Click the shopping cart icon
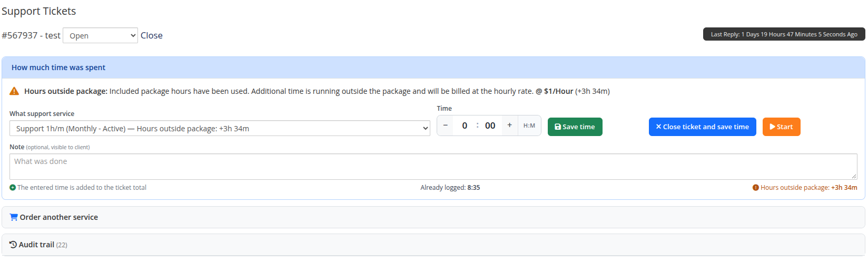 [x=14, y=217]
